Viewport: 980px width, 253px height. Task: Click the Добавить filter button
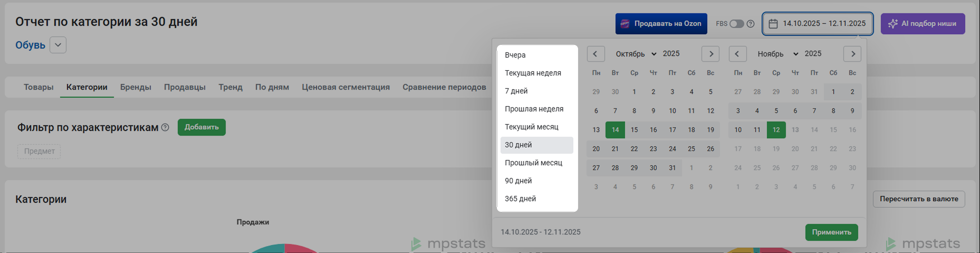201,127
